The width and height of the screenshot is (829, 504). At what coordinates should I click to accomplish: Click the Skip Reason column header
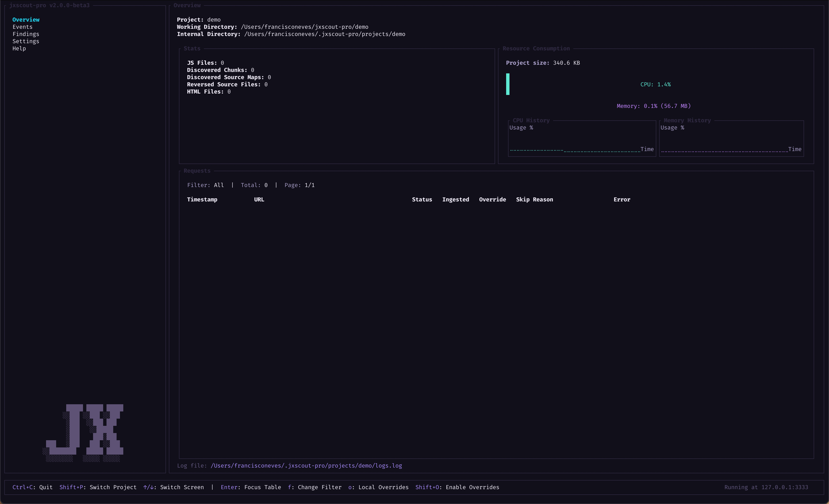[x=535, y=200]
